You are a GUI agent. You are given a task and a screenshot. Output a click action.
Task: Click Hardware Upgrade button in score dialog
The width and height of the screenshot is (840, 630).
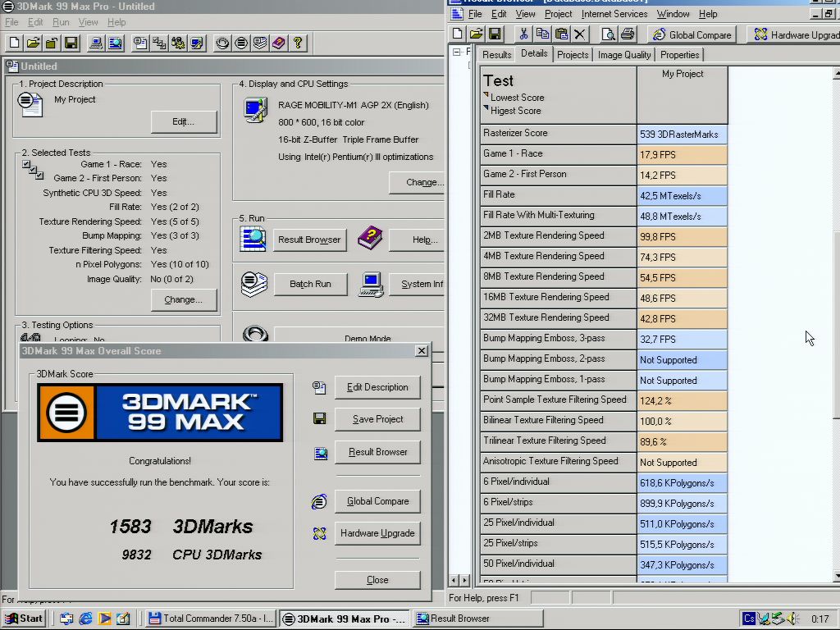pos(377,533)
